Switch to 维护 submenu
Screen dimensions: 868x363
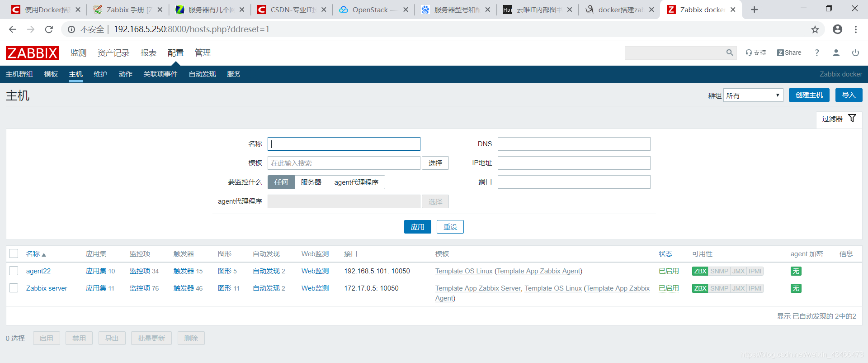tap(100, 74)
